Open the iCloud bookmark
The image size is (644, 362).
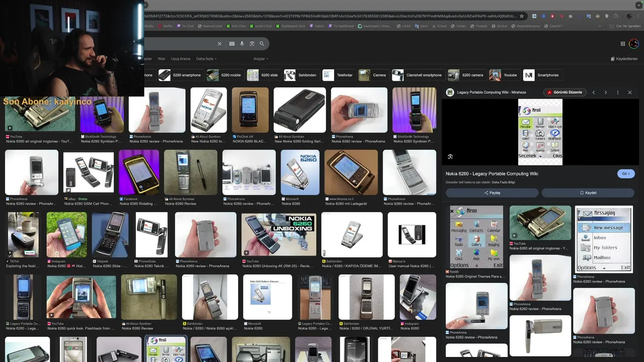point(439,26)
